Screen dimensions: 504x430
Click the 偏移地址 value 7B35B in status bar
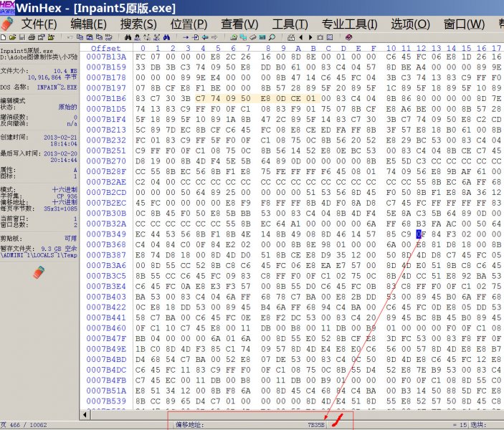point(316,425)
